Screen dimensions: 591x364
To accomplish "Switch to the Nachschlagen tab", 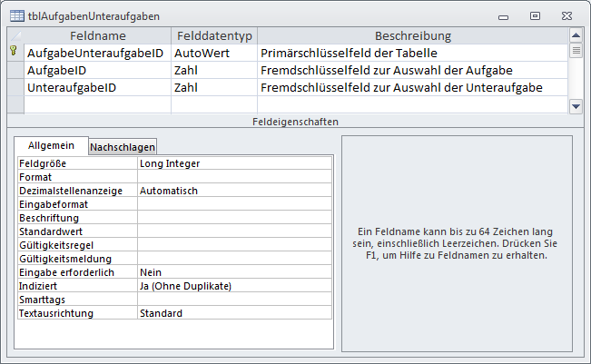I will point(123,146).
